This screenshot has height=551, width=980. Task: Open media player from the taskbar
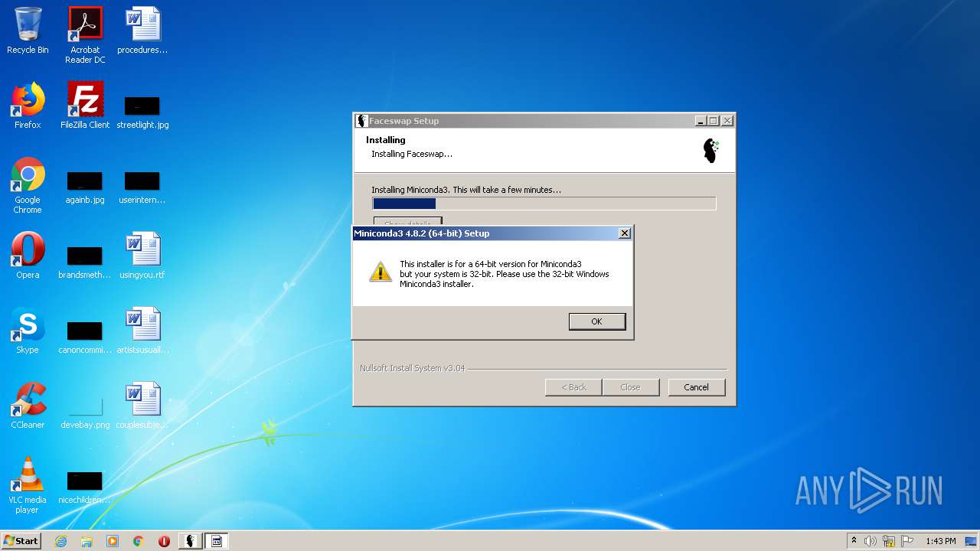click(113, 541)
